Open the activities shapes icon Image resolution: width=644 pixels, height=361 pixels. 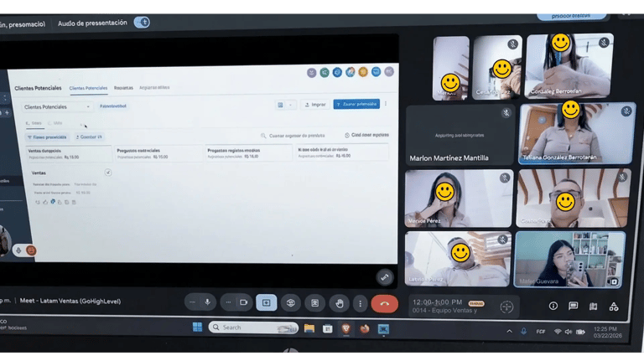[614, 307]
